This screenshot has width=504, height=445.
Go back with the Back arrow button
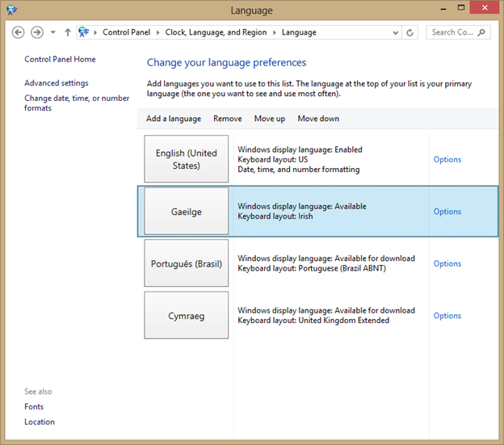click(x=18, y=32)
